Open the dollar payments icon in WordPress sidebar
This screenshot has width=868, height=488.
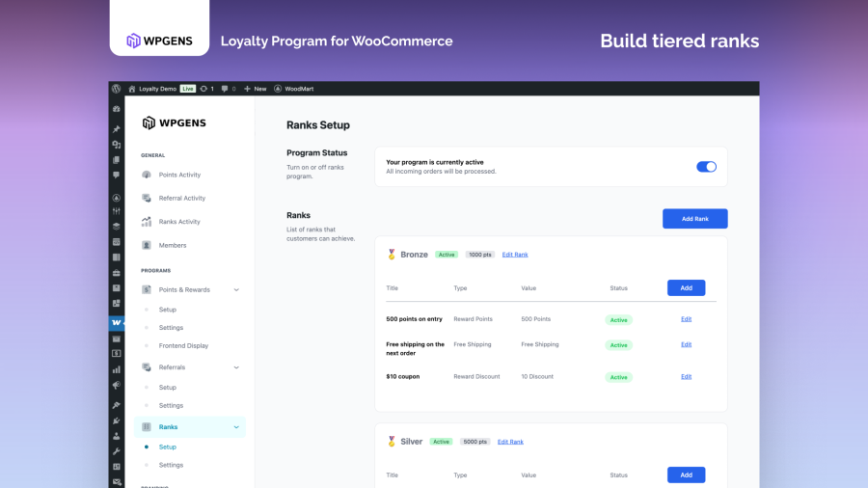(117, 354)
